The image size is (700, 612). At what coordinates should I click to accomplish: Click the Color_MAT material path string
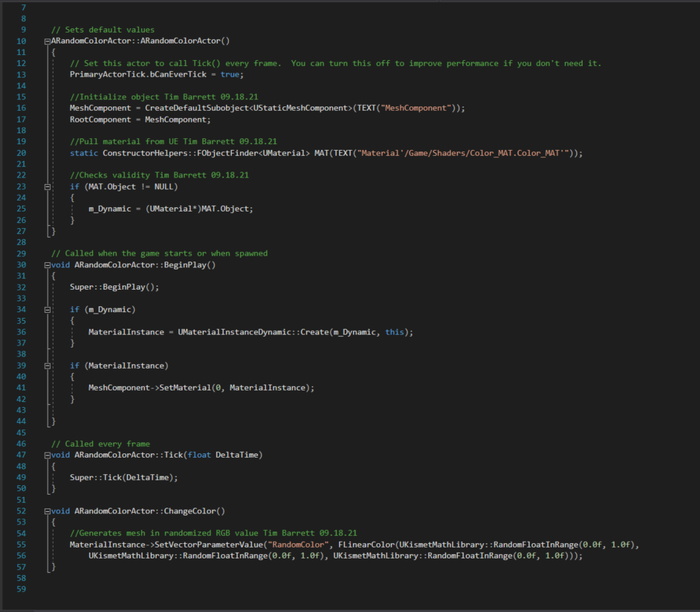coord(463,153)
